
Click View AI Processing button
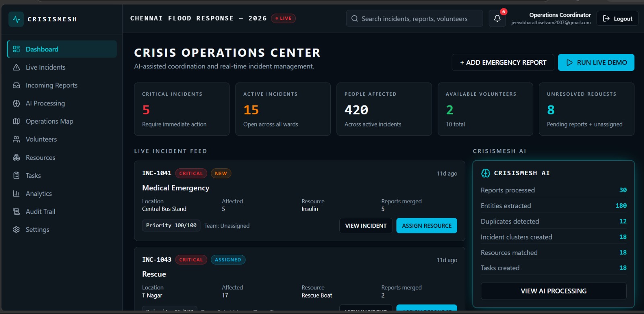point(554,291)
